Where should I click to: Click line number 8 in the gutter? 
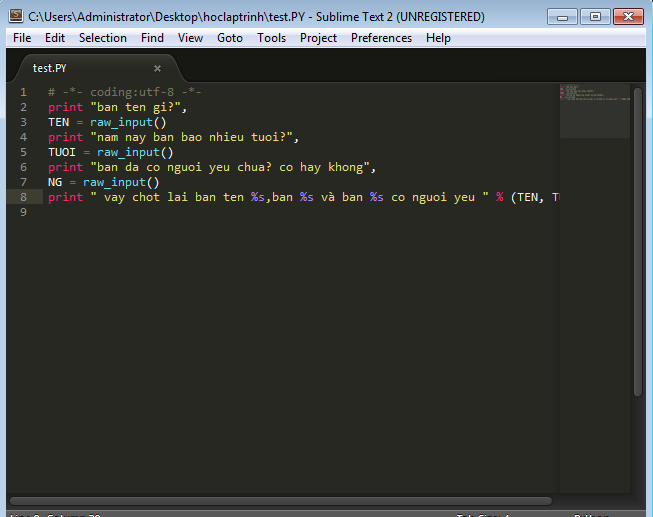(24, 197)
